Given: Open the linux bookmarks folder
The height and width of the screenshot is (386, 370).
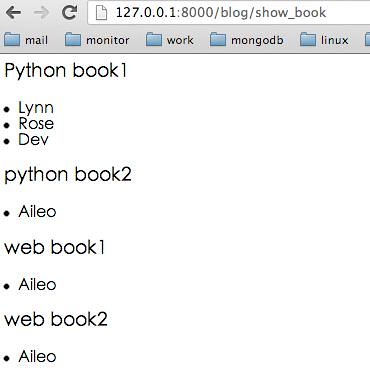Looking at the screenshot, I should (324, 40).
